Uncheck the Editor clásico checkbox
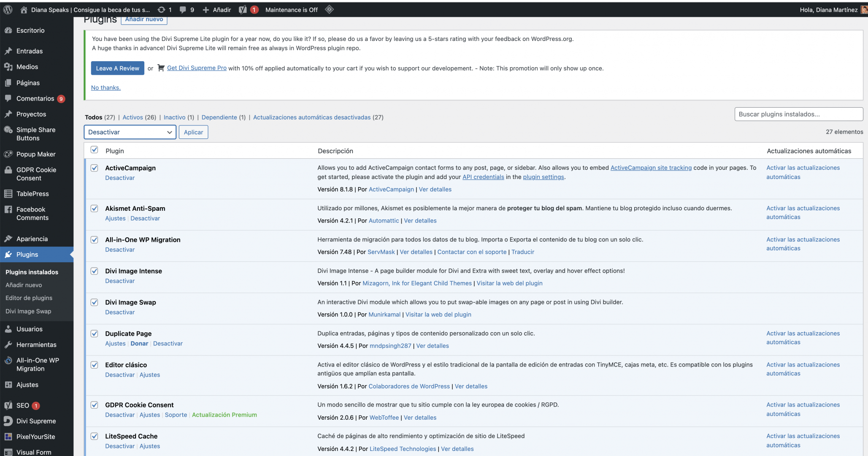The width and height of the screenshot is (868, 456). tap(95, 365)
